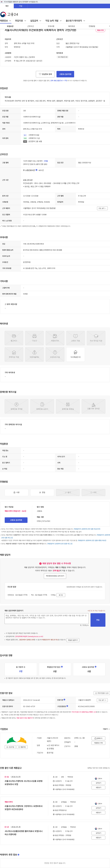110x868 pixels.
Task: Jump to the 모집요강 section tab
Action: tap(10, 26)
